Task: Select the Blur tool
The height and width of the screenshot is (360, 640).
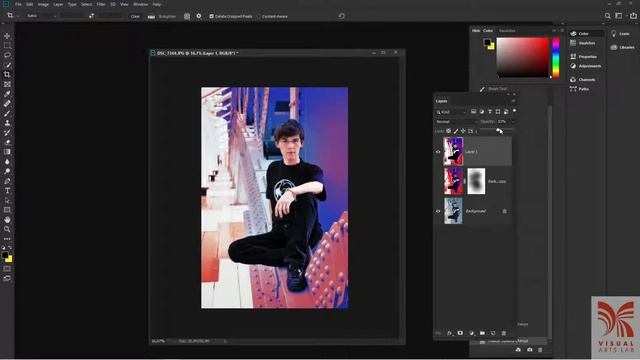Action: (7, 162)
